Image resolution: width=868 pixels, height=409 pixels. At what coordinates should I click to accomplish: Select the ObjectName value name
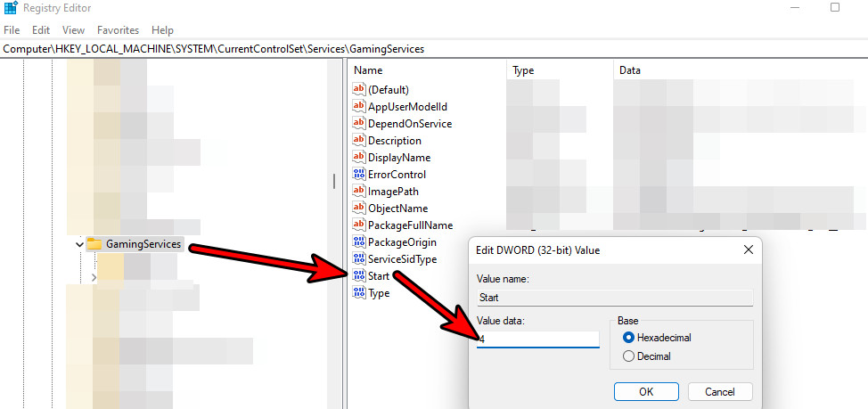[x=398, y=209]
